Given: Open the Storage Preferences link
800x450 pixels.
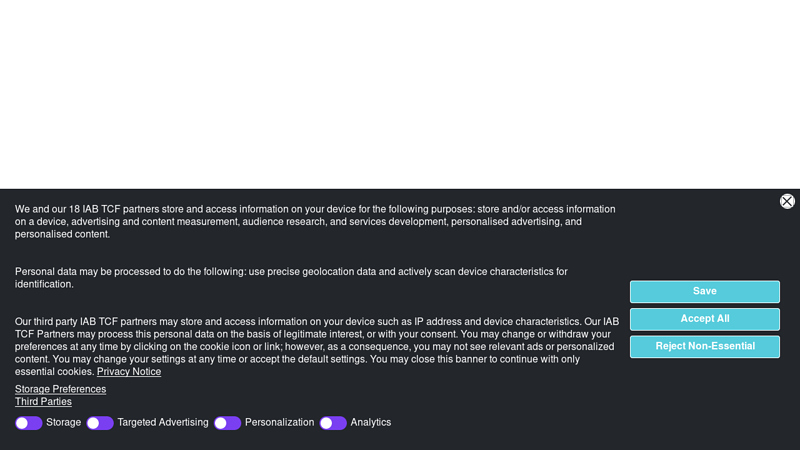Looking at the screenshot, I should tap(60, 389).
